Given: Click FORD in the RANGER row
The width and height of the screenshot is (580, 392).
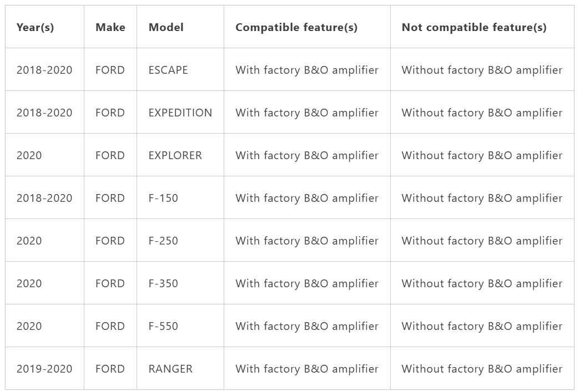Looking at the screenshot, I should point(110,369).
